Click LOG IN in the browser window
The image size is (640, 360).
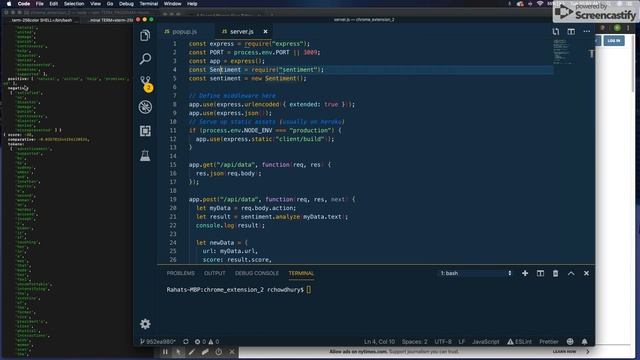pos(613,40)
